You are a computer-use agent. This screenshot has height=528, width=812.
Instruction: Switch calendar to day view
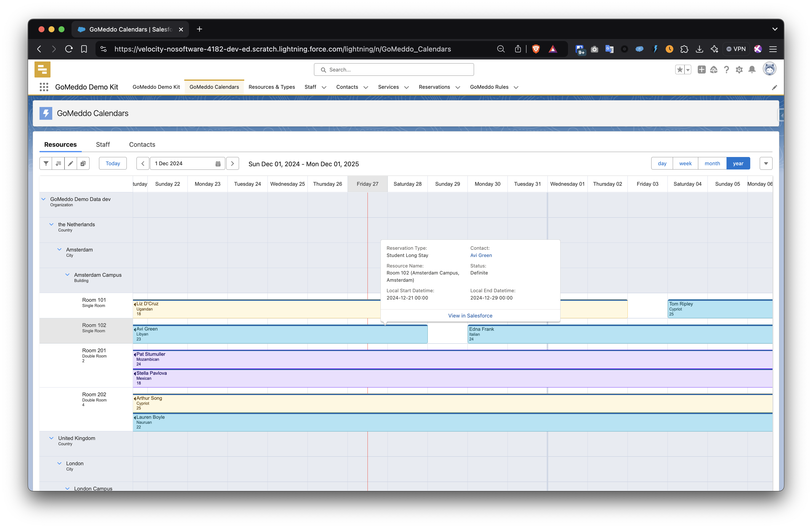point(662,163)
